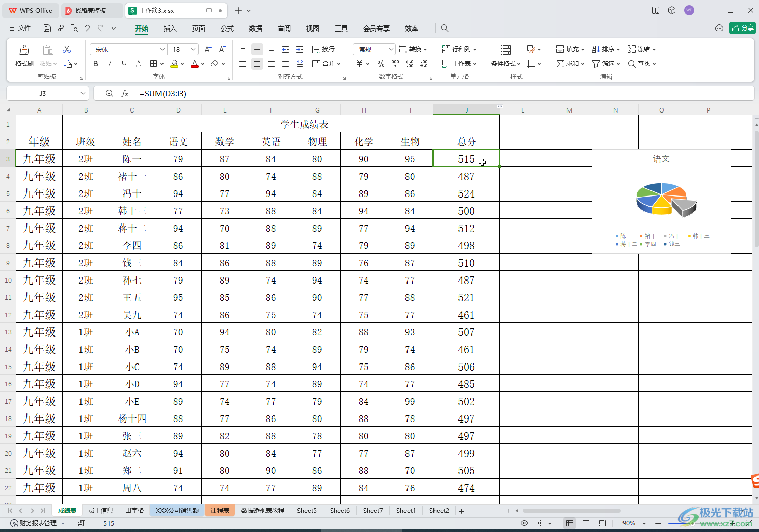The height and width of the screenshot is (532, 759).
Task: Increase font size with the A+ icon
Action: click(x=208, y=49)
